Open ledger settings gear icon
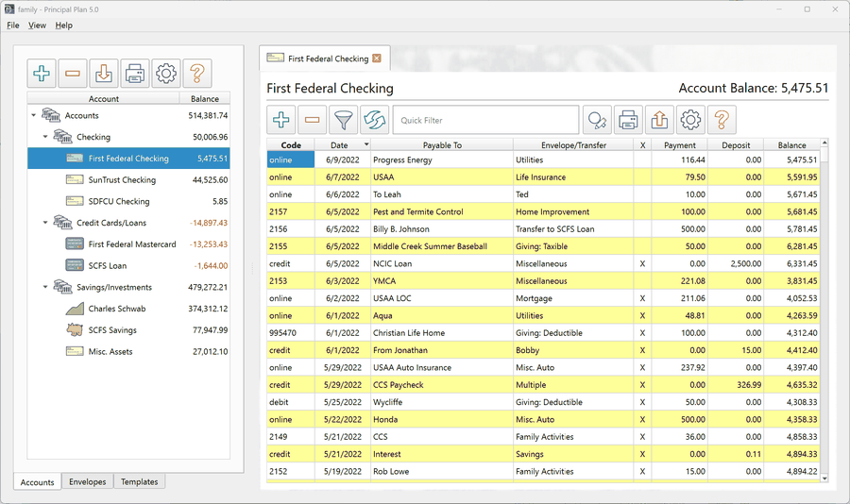Viewport: 850px width, 504px height. [x=690, y=120]
